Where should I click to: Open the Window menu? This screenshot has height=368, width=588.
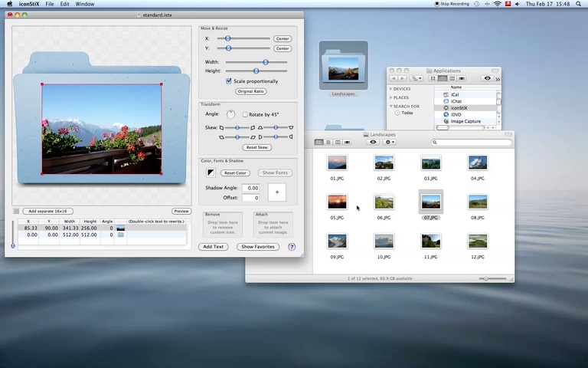click(84, 4)
